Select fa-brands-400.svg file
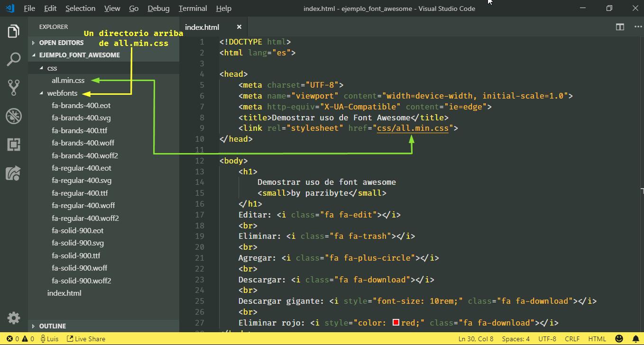This screenshot has height=345, width=644. [81, 118]
